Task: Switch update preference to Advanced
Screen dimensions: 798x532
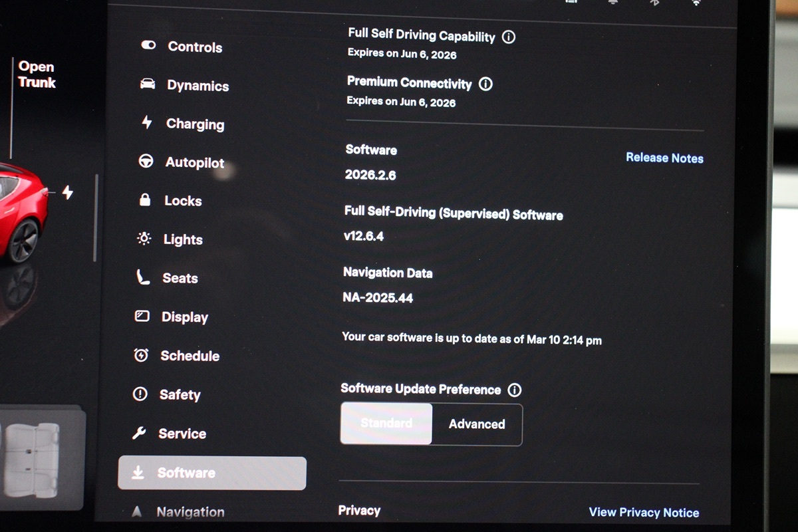Action: coord(477,424)
